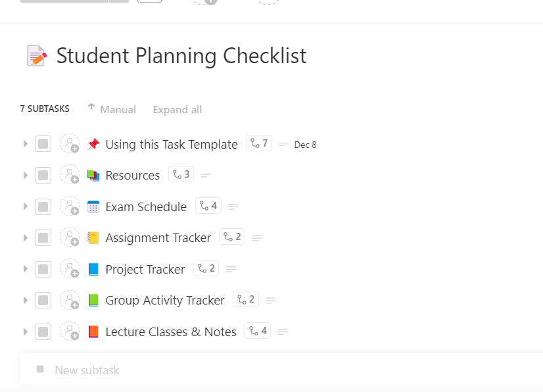Expand the Using this Task Template subtask
The width and height of the screenshot is (543, 392).
[x=25, y=143]
